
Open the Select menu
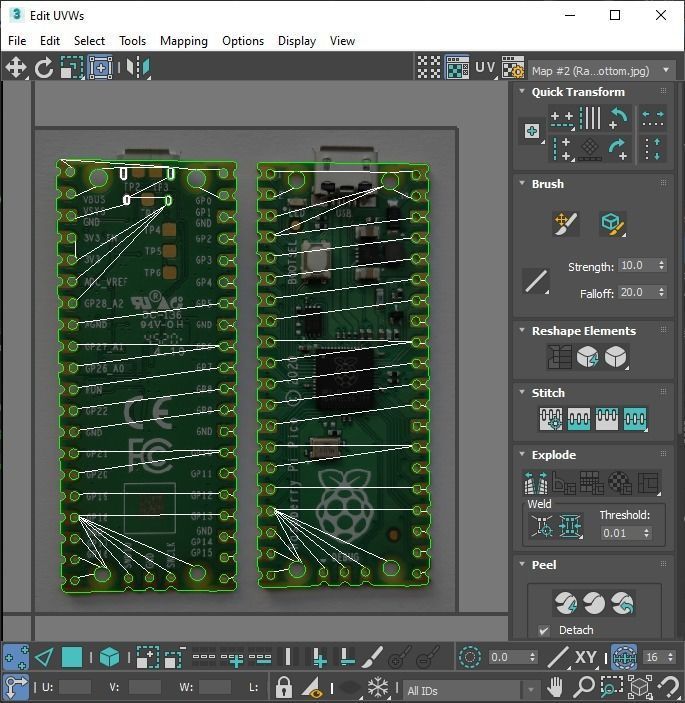coord(89,41)
